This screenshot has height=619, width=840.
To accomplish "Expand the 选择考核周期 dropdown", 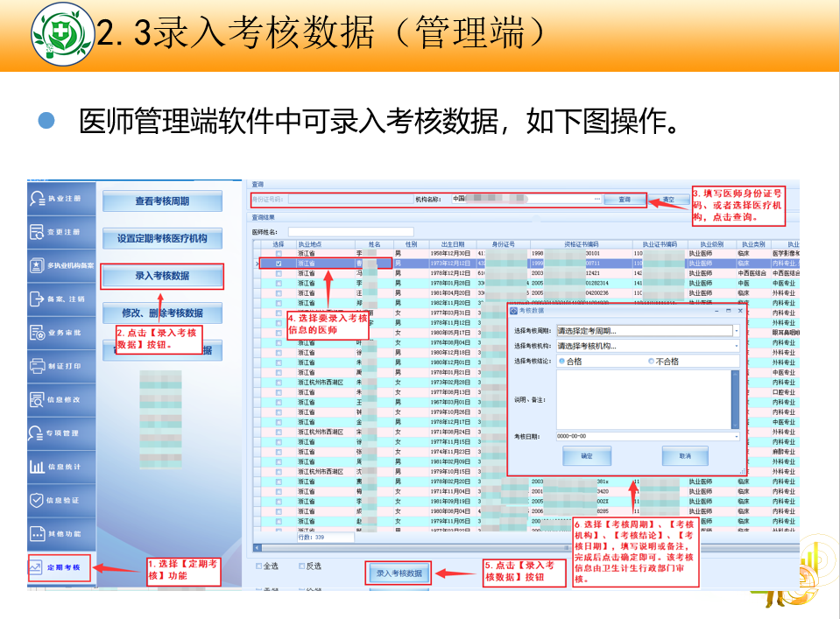I will [x=736, y=331].
